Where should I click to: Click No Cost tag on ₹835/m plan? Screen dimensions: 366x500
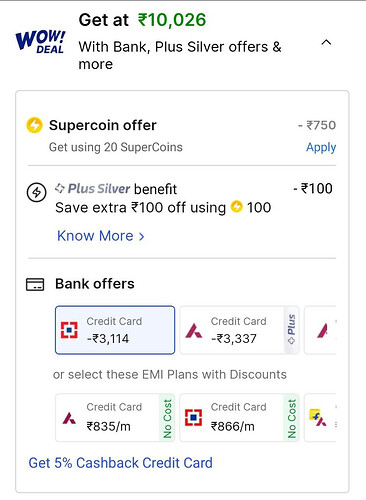(167, 418)
